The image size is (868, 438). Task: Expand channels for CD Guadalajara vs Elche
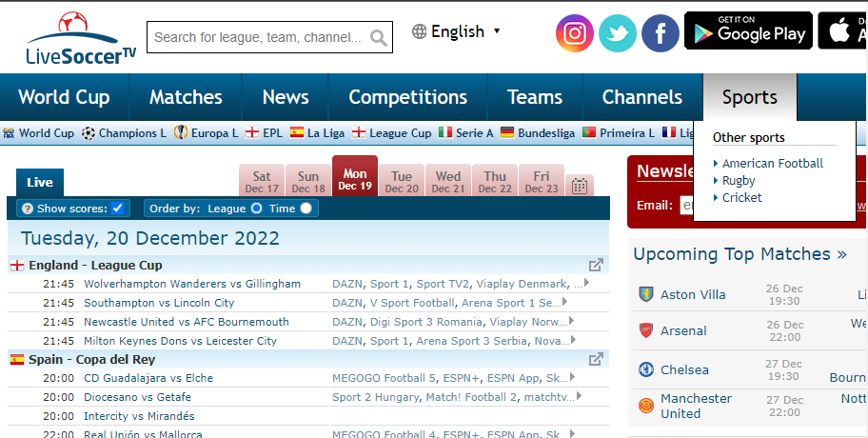point(572,377)
